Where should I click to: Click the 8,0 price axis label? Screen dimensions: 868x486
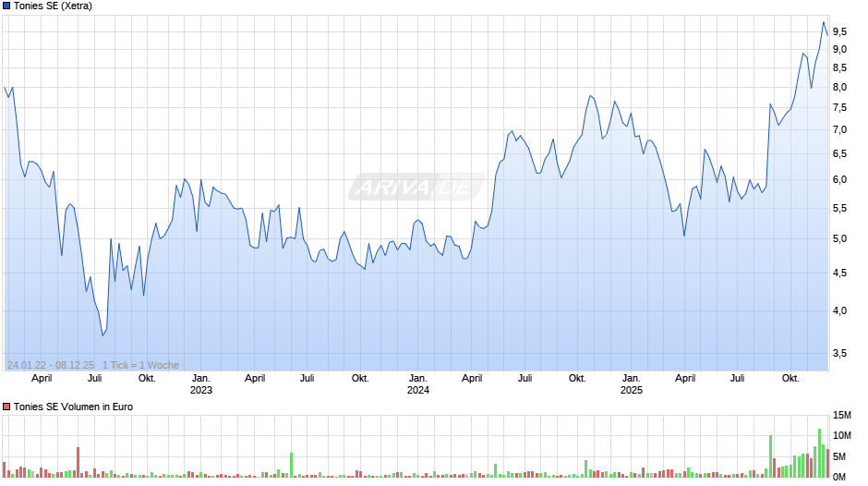click(839, 87)
